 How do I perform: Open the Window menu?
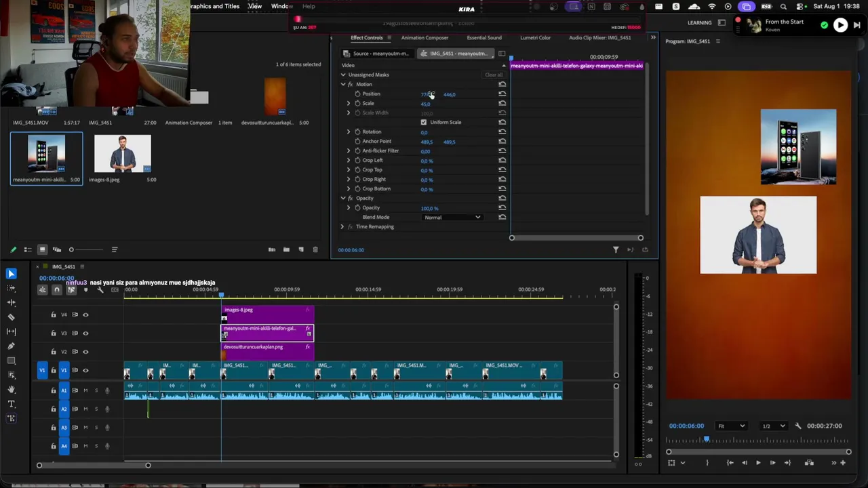tap(282, 6)
